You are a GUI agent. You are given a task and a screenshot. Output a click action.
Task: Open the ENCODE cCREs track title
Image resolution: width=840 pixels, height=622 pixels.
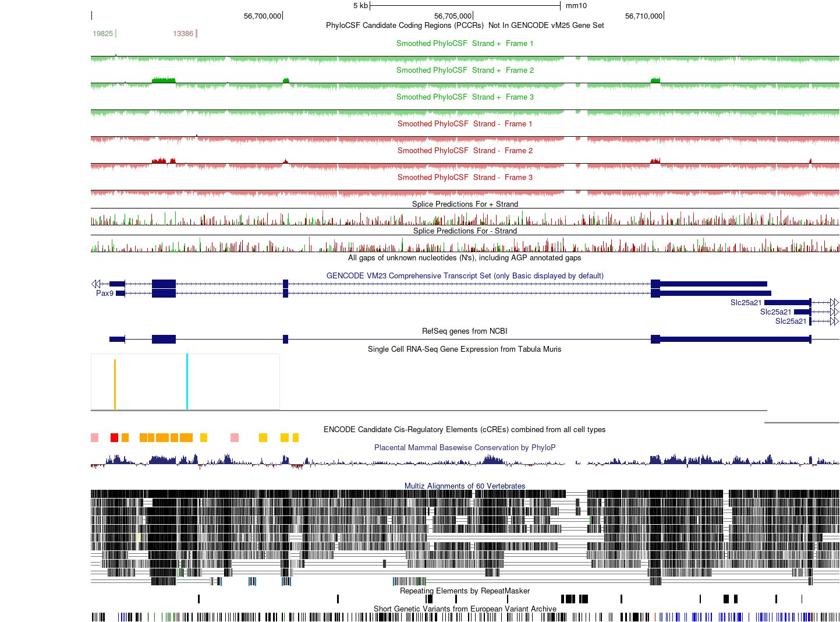click(465, 429)
